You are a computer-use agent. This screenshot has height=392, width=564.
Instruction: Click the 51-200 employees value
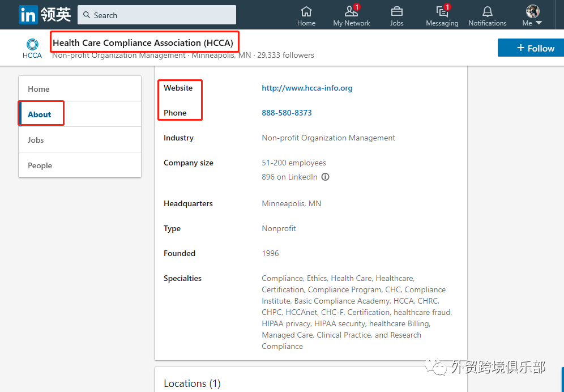[x=294, y=163]
